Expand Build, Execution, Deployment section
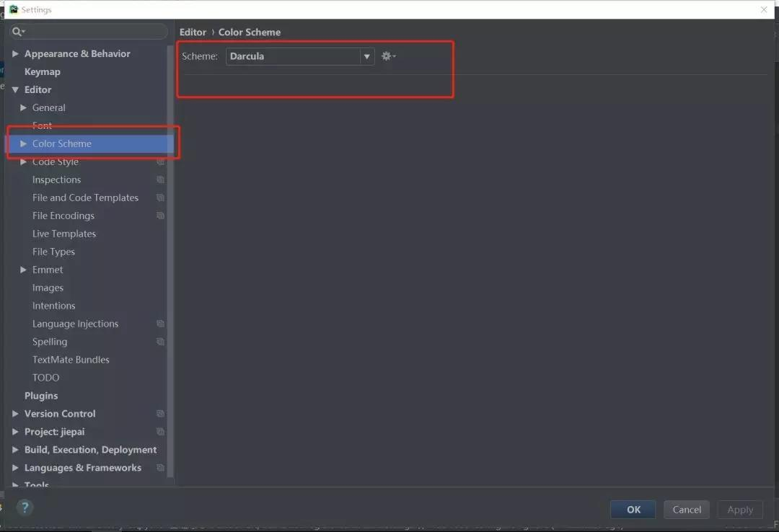 coord(15,450)
